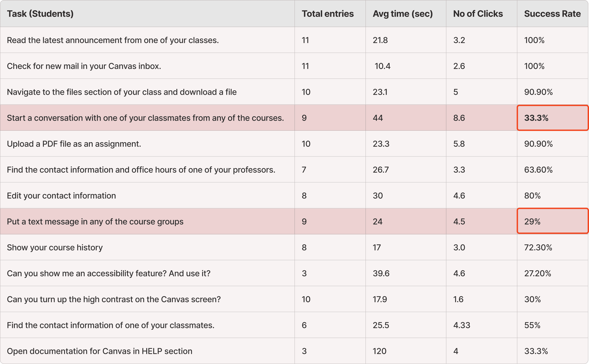The width and height of the screenshot is (589, 364).
Task: Click 'Check for new mail' task text
Action: click(x=84, y=66)
